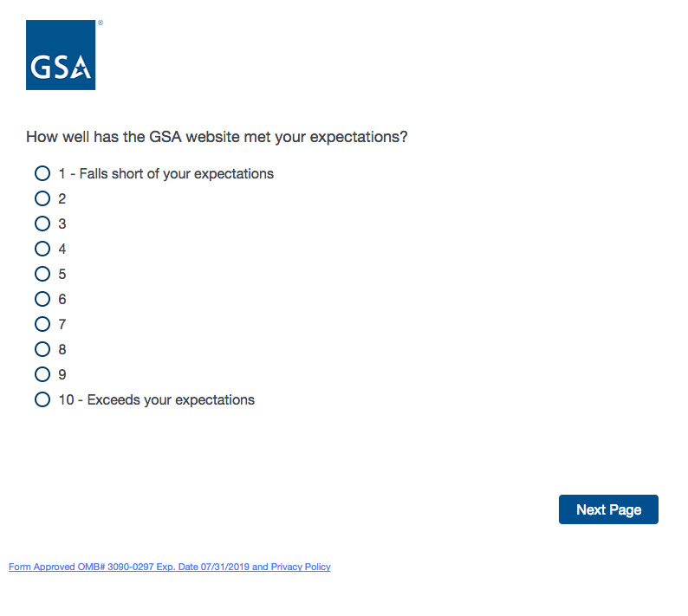
Task: Click the GSA logo
Action: point(61,55)
